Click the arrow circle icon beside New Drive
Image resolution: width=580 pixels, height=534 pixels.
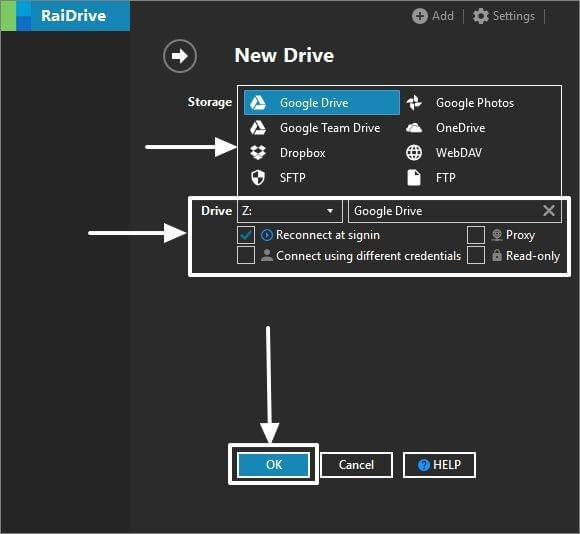pyautogui.click(x=180, y=56)
